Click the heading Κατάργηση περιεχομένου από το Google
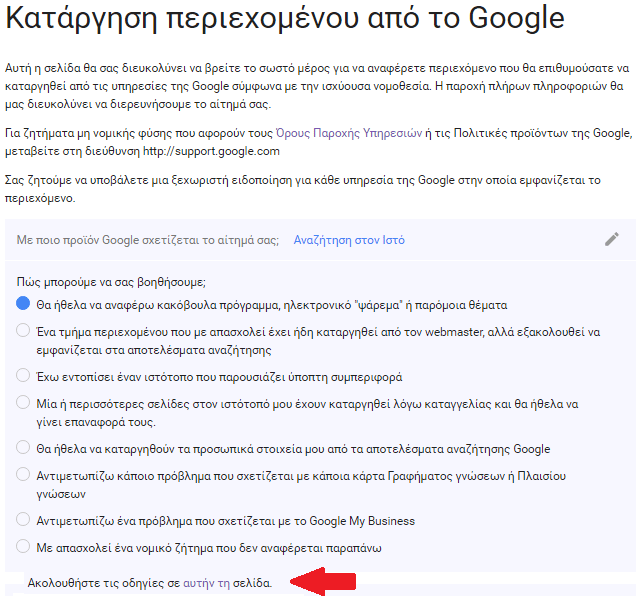 (x=285, y=18)
